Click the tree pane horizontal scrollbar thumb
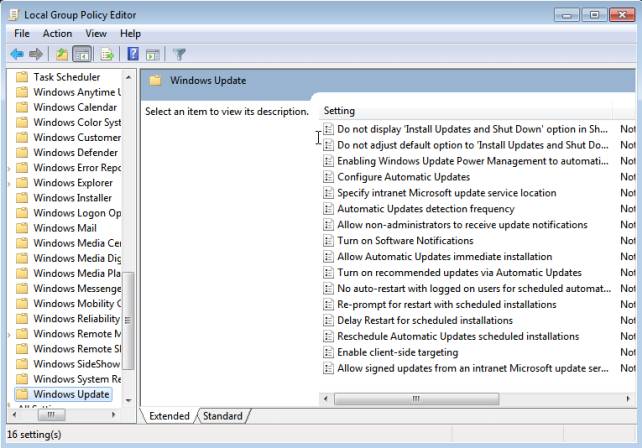 pos(51,415)
